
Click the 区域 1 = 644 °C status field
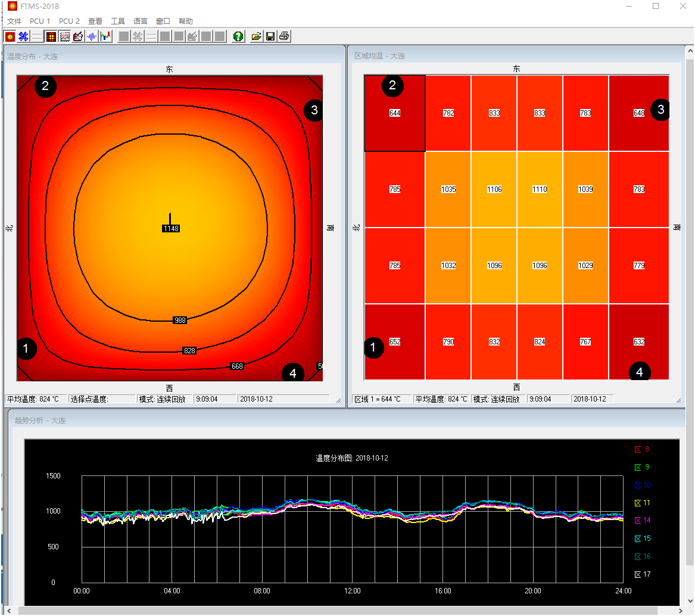click(x=381, y=399)
